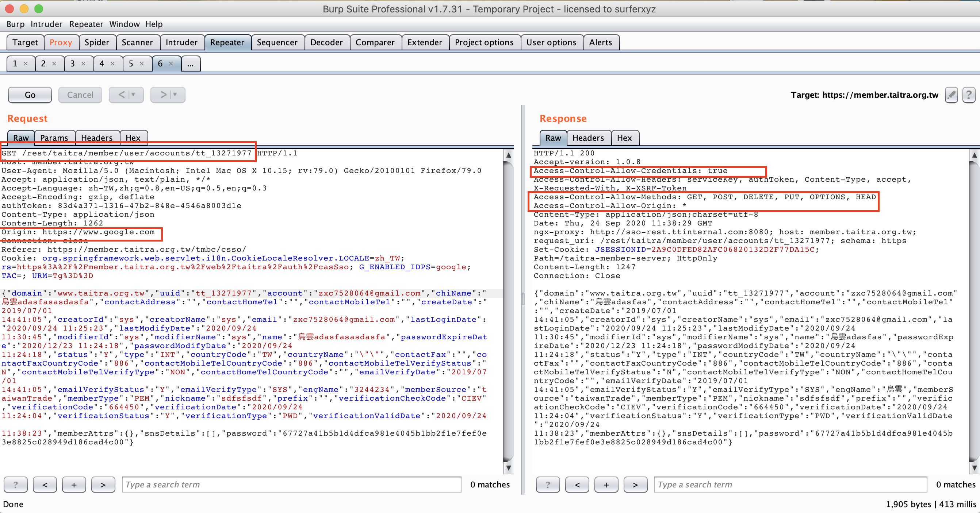This screenshot has width=980, height=513.
Task: Show the Response Hex view
Action: 624,138
